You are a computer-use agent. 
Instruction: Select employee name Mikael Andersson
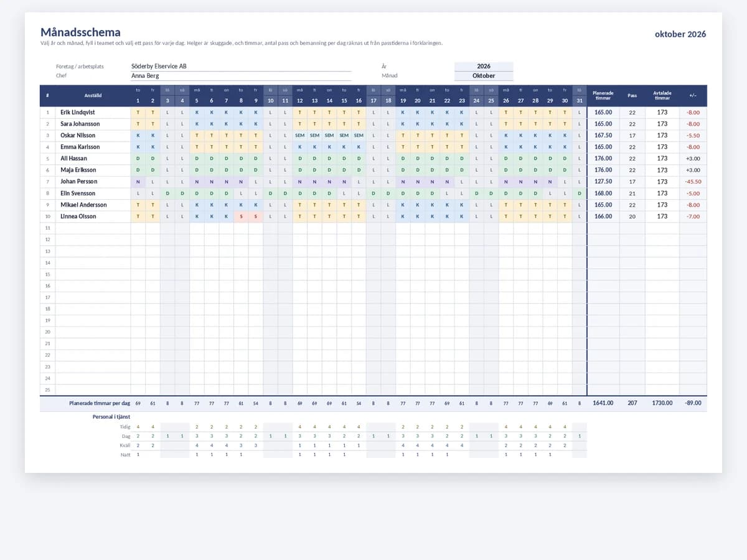83,205
